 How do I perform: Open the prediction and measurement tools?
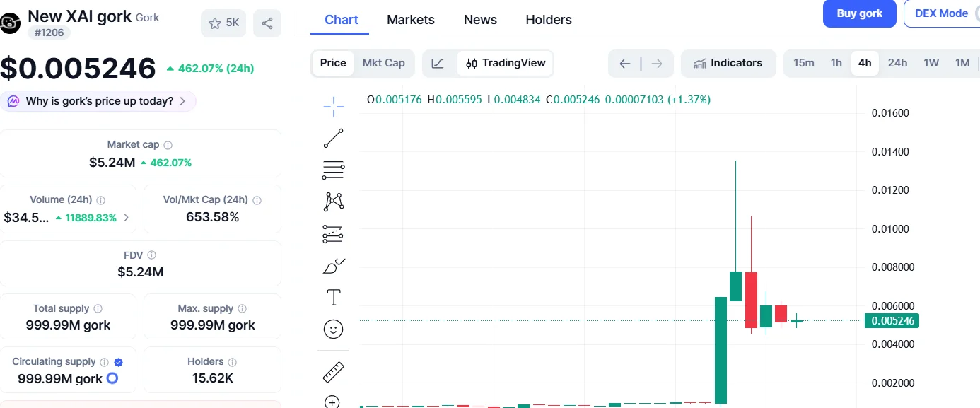click(332, 233)
